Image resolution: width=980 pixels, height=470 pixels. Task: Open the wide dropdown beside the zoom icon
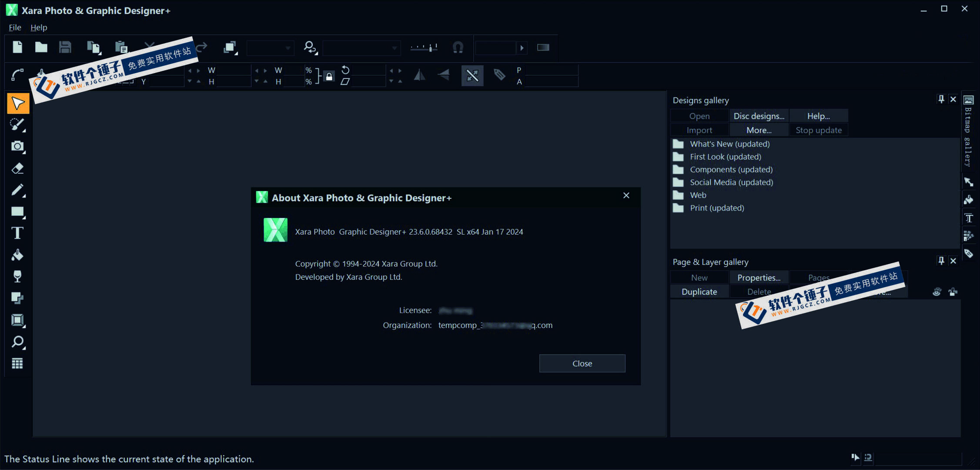click(361, 48)
